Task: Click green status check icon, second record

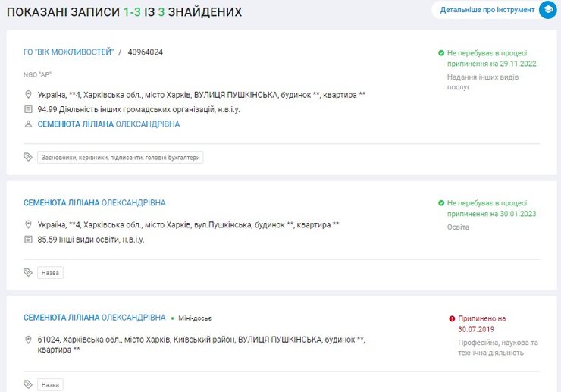Action: (441, 203)
